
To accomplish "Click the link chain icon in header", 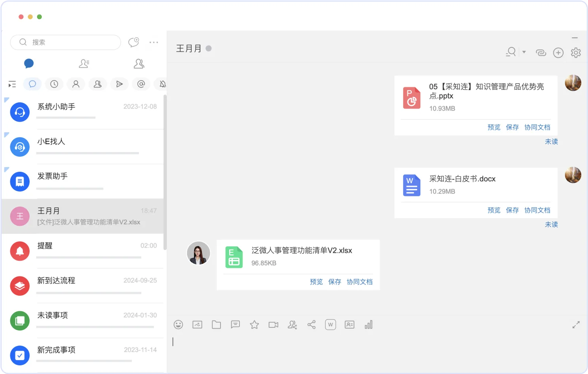I will click(x=541, y=53).
